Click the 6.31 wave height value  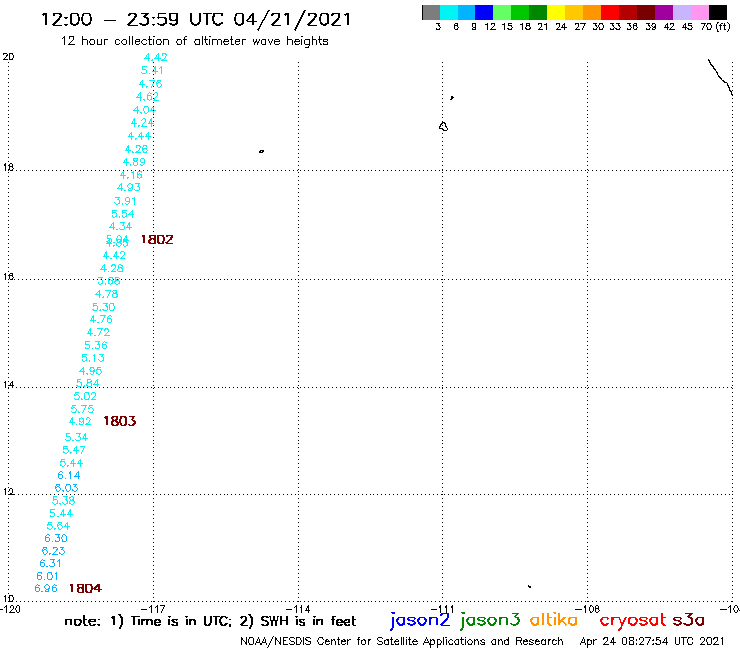coord(50,563)
